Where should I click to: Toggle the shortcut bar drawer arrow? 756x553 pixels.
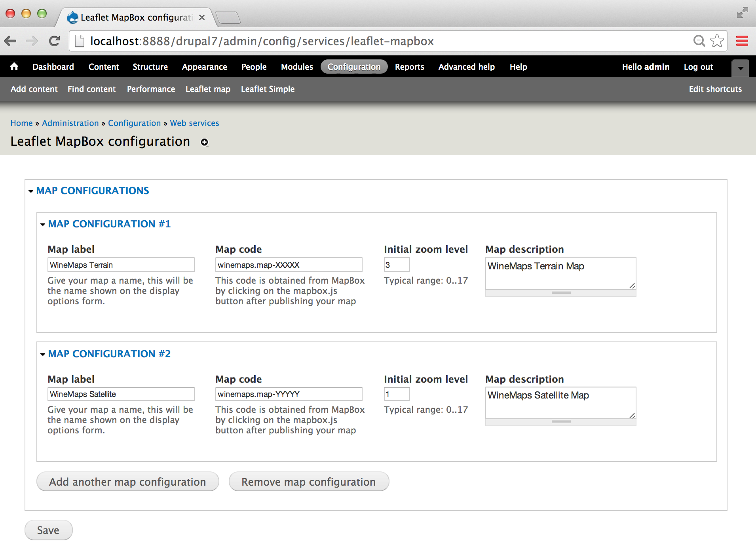(740, 68)
